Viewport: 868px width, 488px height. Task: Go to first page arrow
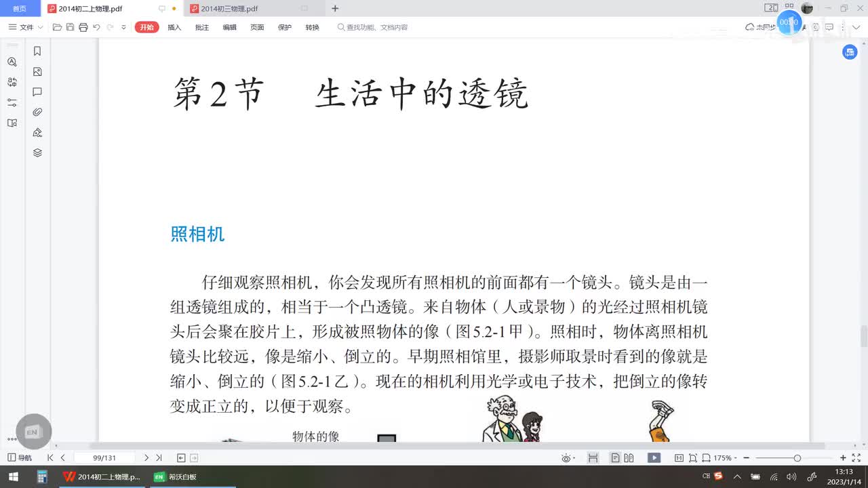point(50,458)
